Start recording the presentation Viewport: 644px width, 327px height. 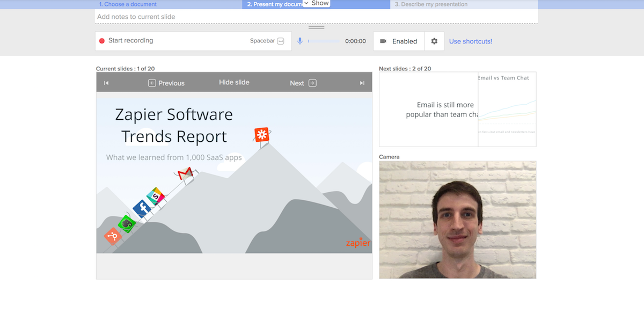193,41
